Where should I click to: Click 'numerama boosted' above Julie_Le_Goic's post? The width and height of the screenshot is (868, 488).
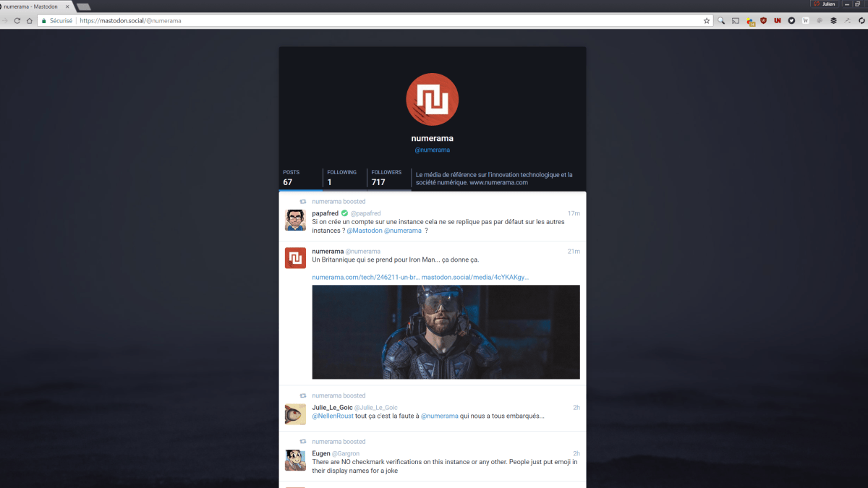coord(339,395)
